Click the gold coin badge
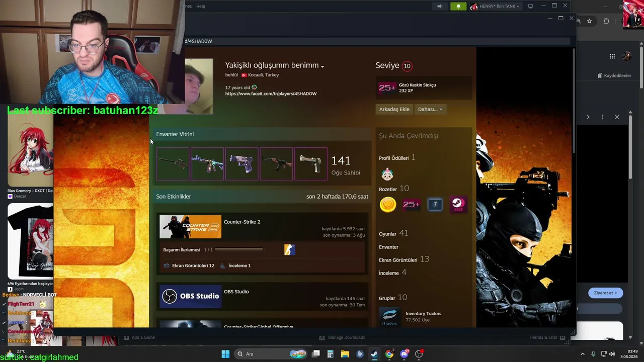This screenshot has height=362, width=644. [x=388, y=205]
